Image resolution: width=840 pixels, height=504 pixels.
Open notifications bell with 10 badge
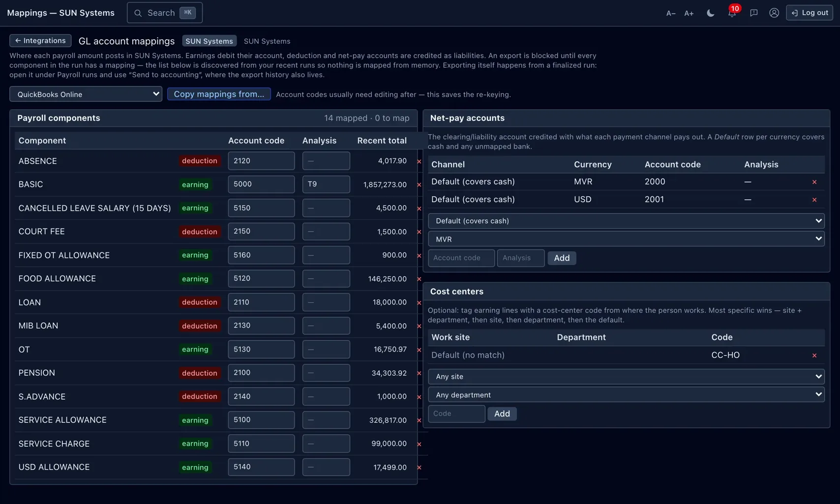[732, 13]
